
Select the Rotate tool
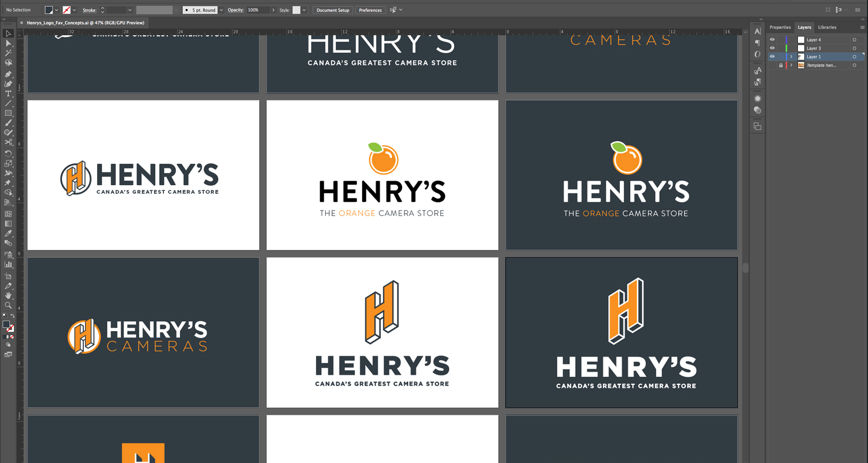pyautogui.click(x=8, y=154)
